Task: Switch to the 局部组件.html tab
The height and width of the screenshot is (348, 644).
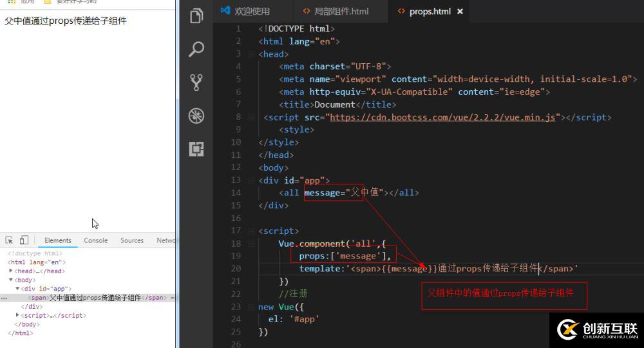Action: [x=336, y=12]
